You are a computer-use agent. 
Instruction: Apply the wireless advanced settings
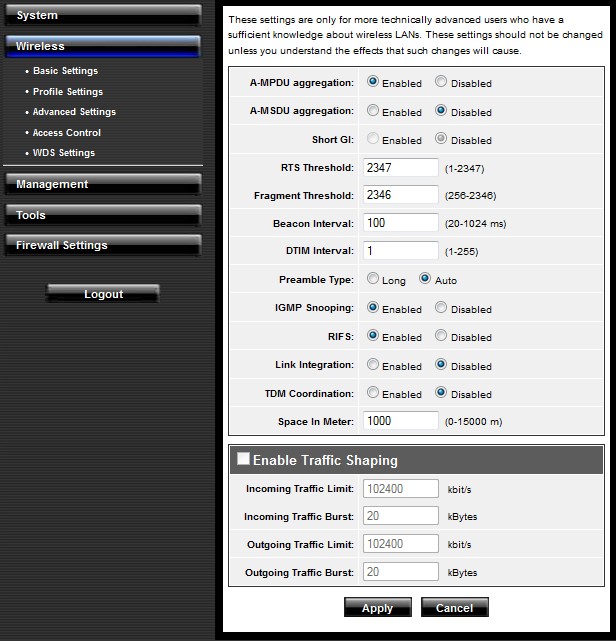pos(377,608)
